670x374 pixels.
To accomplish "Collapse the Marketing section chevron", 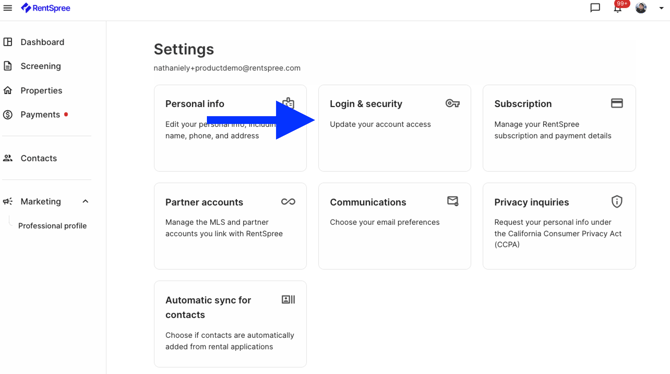I will click(x=85, y=201).
